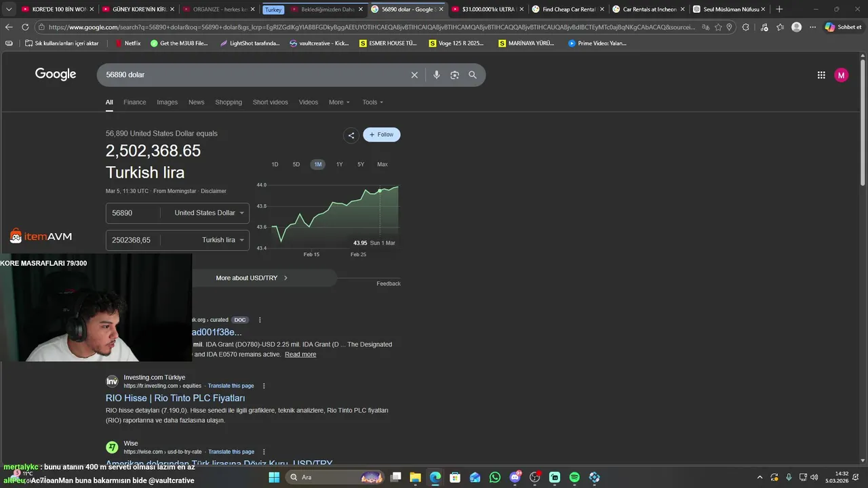
Task: Click the page vertical scrollbar
Action: point(863,122)
